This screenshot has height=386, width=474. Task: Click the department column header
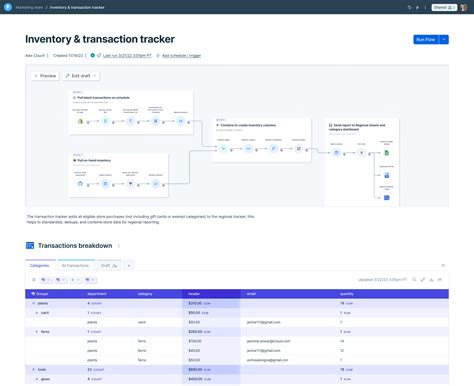(97, 294)
